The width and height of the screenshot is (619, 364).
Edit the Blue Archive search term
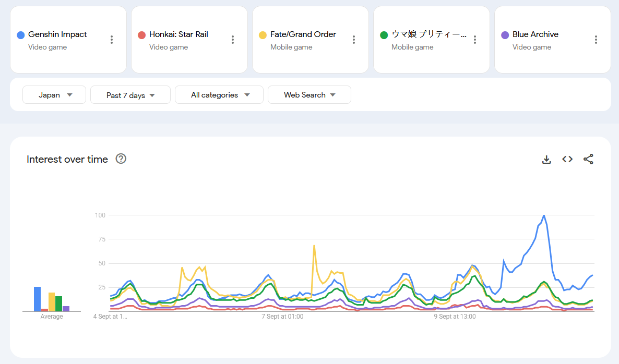535,34
